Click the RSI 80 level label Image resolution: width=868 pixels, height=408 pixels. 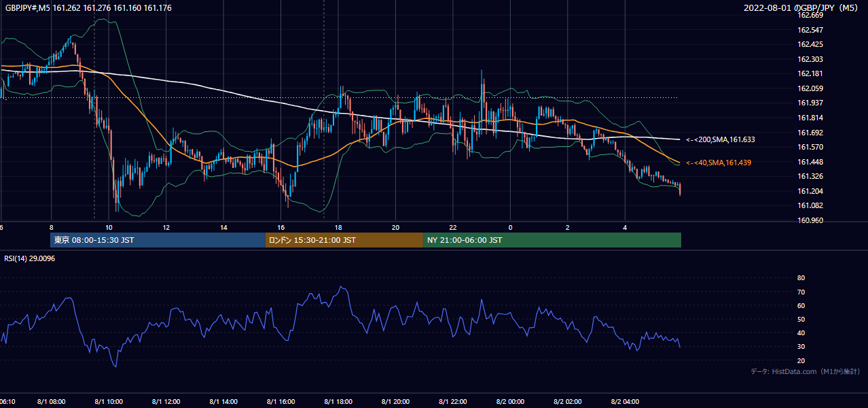tap(801, 278)
